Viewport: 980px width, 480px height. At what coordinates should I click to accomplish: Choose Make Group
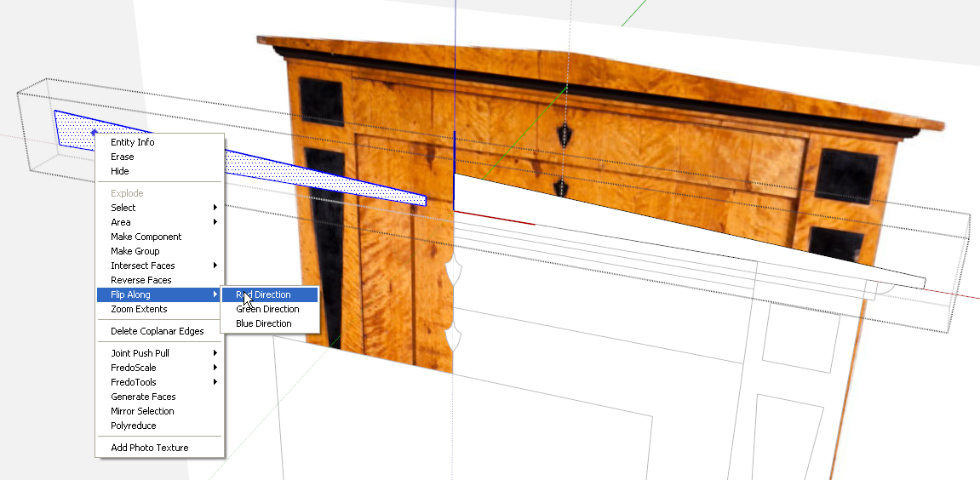159,251
